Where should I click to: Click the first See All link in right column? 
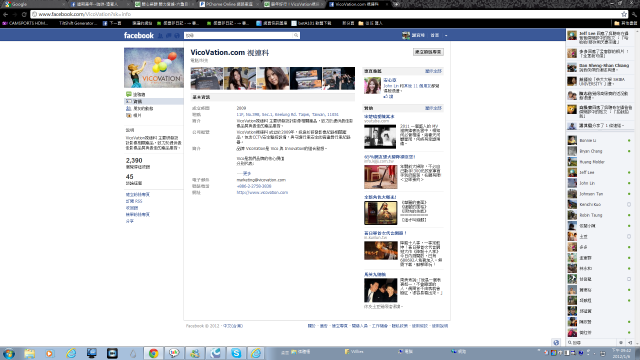pyautogui.click(x=433, y=71)
